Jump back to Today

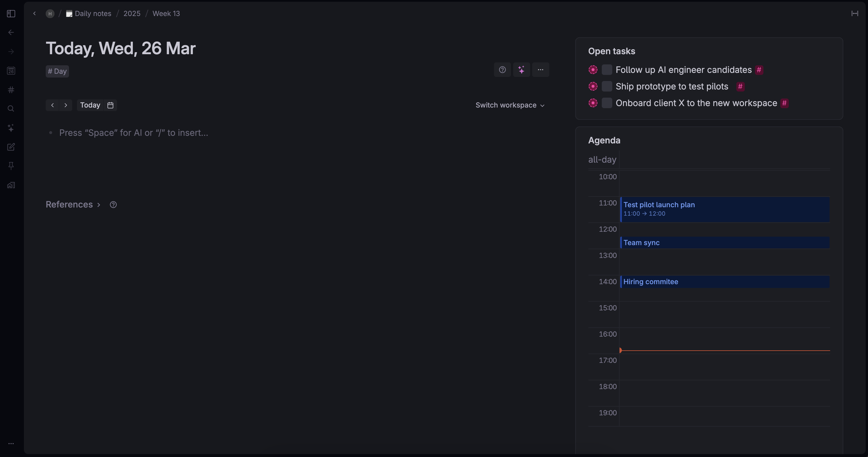coord(90,105)
